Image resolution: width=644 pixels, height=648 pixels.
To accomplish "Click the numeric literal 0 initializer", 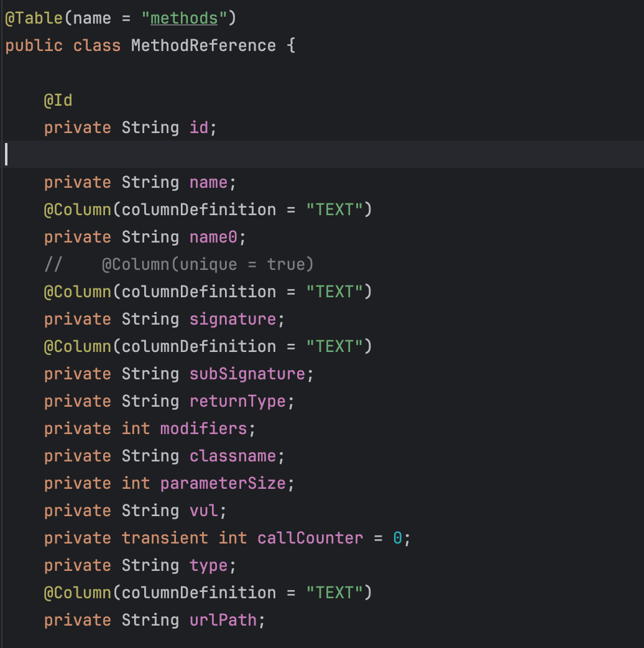I will (x=397, y=538).
